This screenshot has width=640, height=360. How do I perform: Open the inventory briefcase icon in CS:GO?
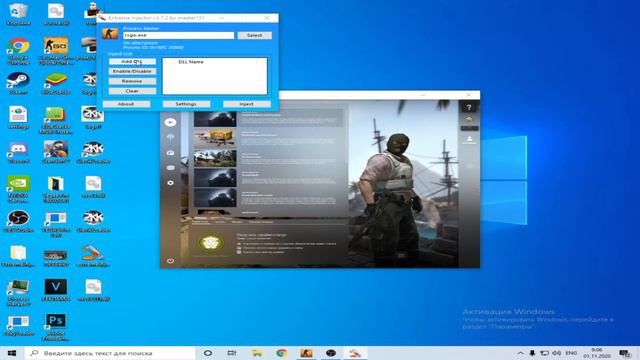pos(171,153)
